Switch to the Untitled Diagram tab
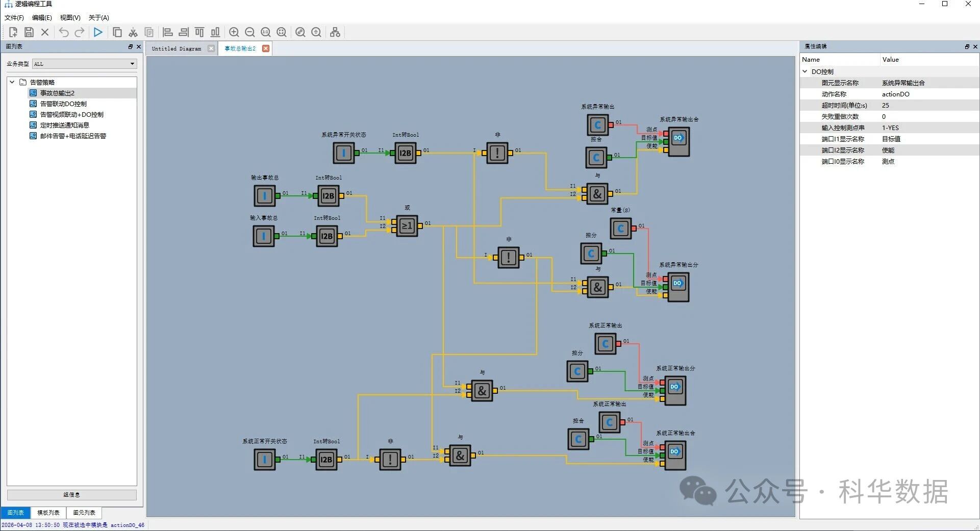Viewport: 980px width, 531px height. [x=177, y=48]
